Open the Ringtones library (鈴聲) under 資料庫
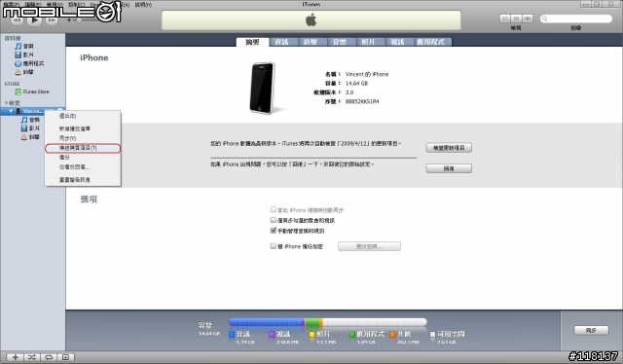Image resolution: width=623 pixels, height=364 pixels. (x=24, y=72)
